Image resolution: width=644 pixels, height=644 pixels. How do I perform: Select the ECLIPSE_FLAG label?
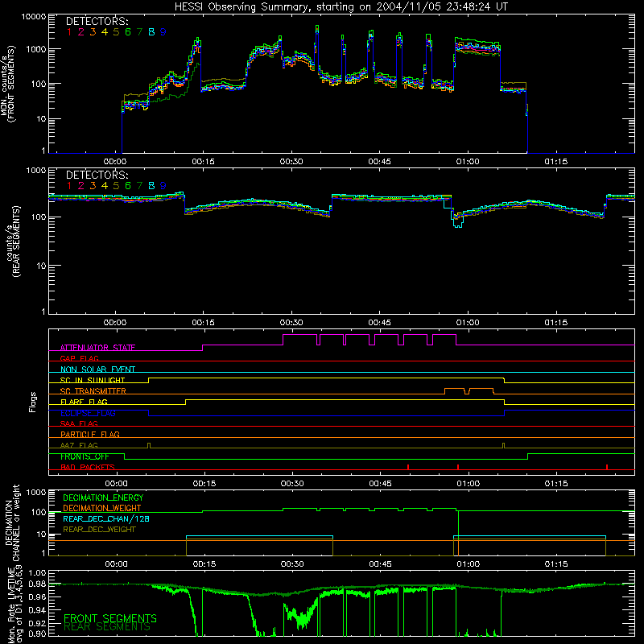pos(88,413)
